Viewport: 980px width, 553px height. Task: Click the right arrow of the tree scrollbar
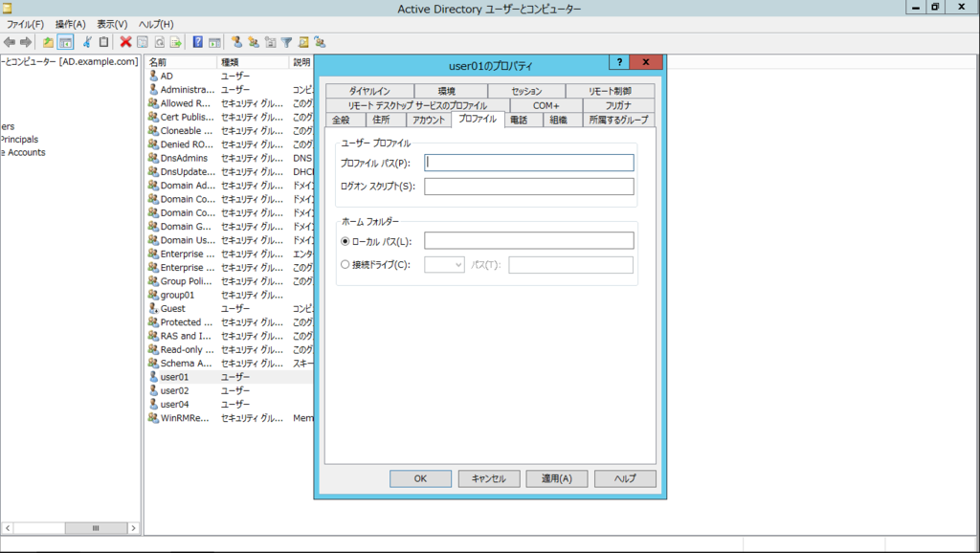(x=133, y=528)
